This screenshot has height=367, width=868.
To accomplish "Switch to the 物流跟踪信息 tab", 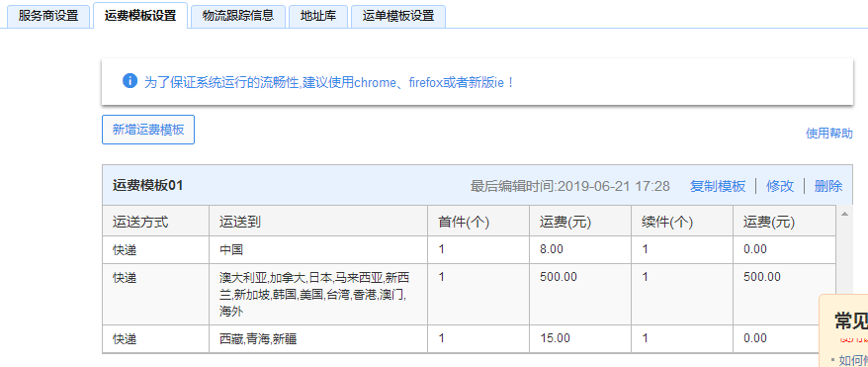I will tap(238, 16).
